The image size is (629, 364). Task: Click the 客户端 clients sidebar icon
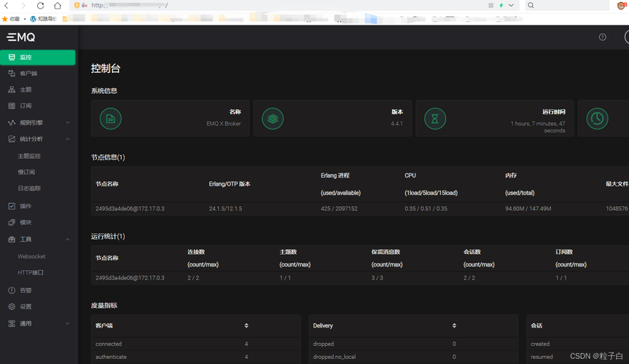(x=12, y=74)
